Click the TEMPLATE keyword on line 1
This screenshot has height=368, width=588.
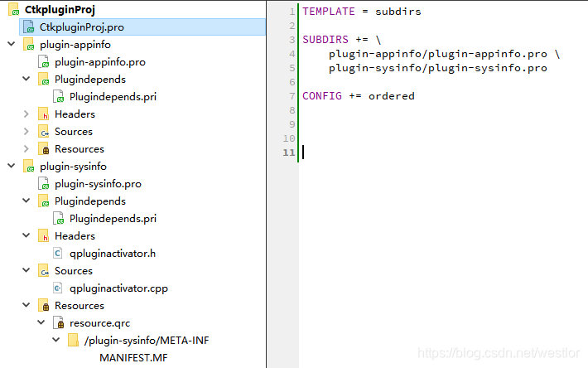[329, 12]
